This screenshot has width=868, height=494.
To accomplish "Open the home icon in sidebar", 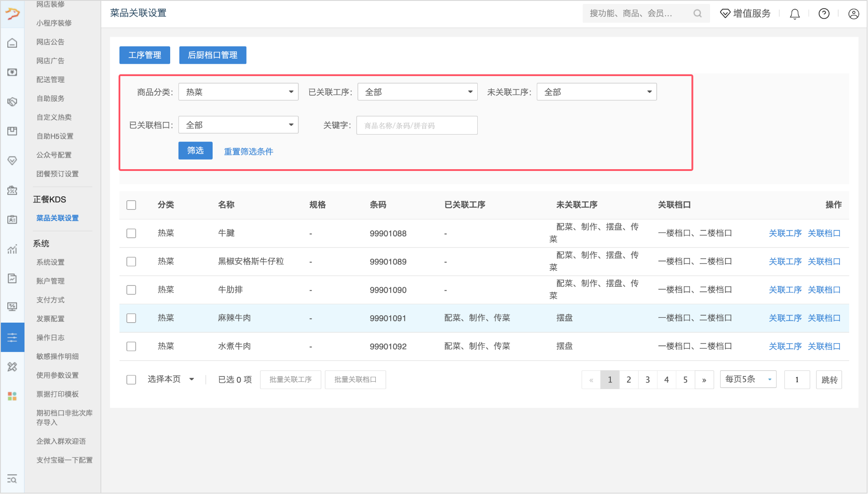I will coord(12,43).
